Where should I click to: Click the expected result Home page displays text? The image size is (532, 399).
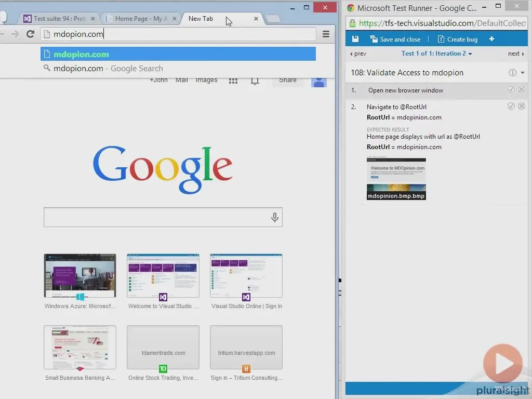click(423, 137)
